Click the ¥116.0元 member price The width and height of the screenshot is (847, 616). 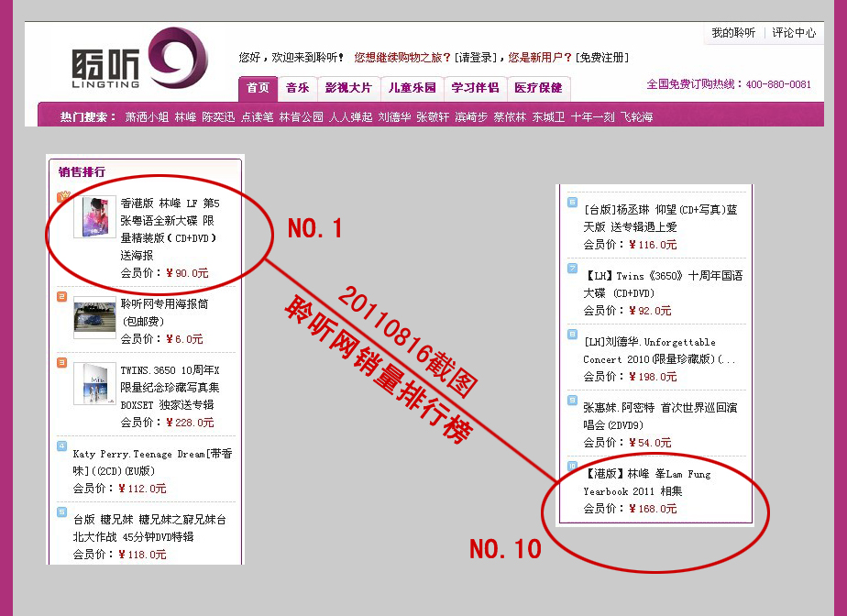[x=653, y=244]
